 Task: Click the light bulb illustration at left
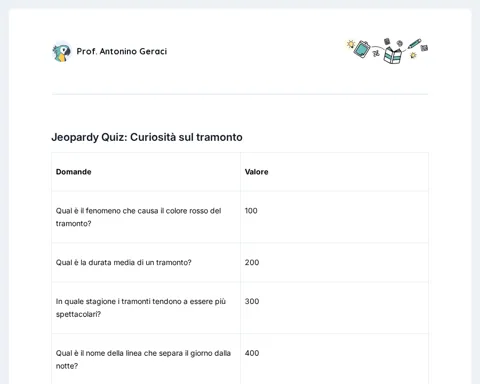(x=350, y=44)
